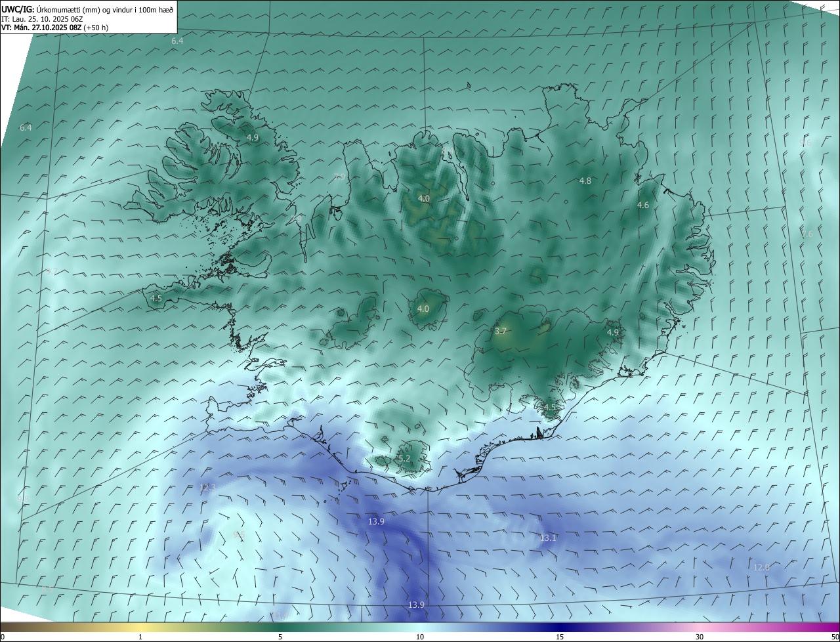
Task: Click the color scale tick label 10
Action: pyautogui.click(x=420, y=637)
